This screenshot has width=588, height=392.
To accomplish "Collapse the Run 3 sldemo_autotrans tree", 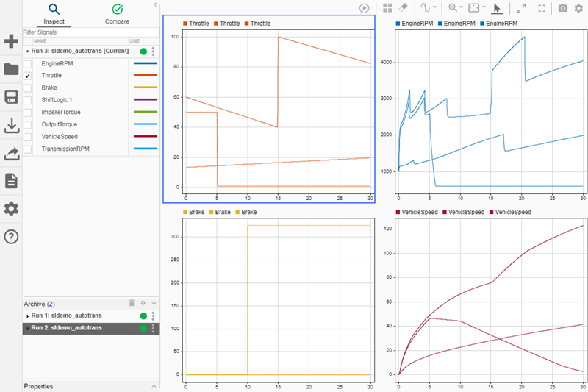I will [x=27, y=51].
